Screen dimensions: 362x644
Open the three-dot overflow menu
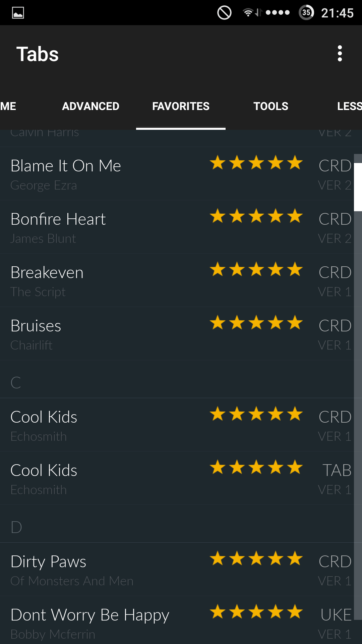pyautogui.click(x=340, y=54)
